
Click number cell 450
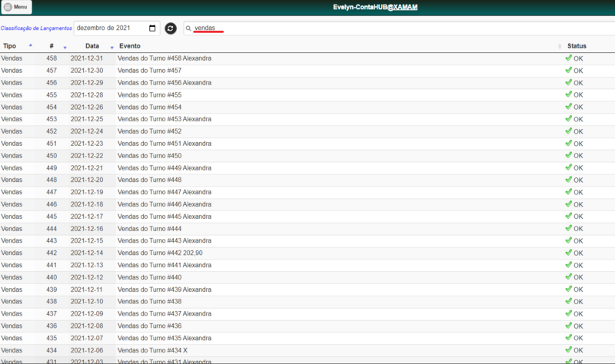(52, 156)
